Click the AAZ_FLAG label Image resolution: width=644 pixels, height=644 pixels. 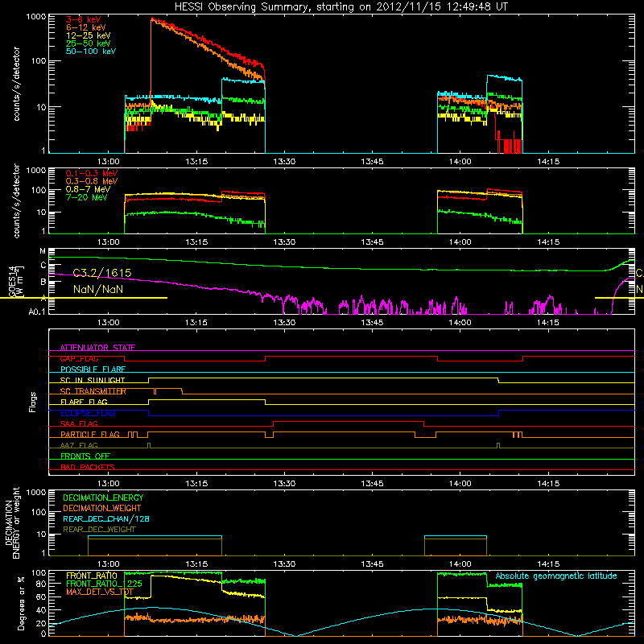point(79,445)
